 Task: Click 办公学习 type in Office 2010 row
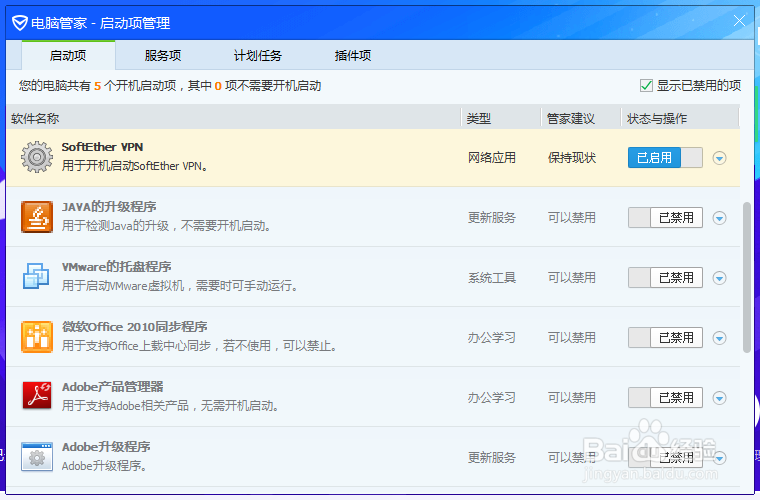coord(491,338)
